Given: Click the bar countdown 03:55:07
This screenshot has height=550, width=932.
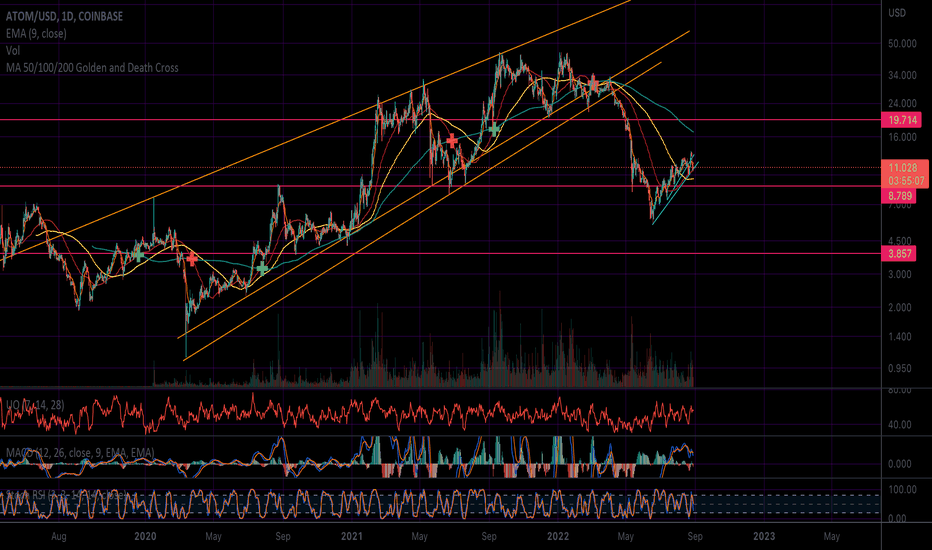Looking at the screenshot, I should click(906, 181).
